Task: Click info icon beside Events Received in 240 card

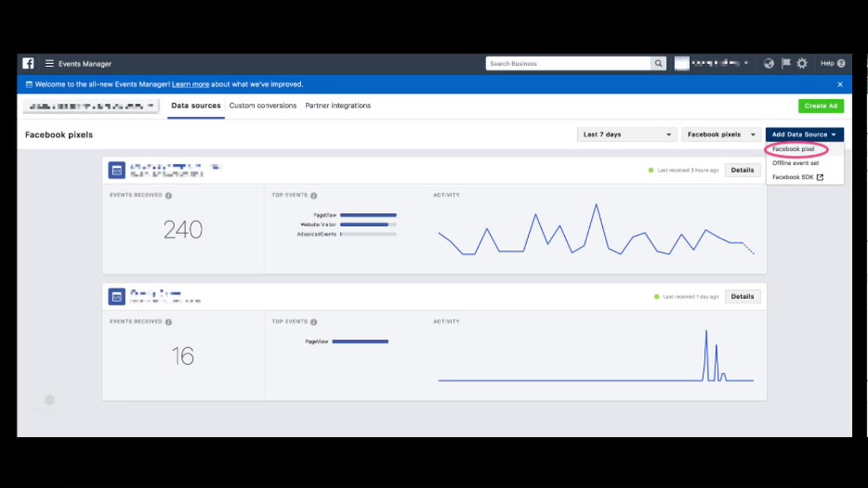Action: tap(169, 195)
